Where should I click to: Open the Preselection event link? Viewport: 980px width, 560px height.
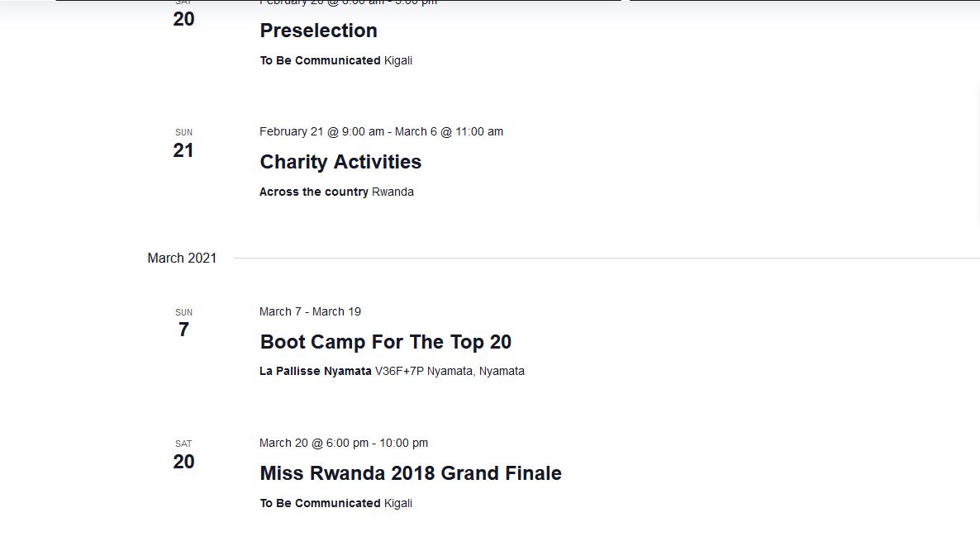318,31
